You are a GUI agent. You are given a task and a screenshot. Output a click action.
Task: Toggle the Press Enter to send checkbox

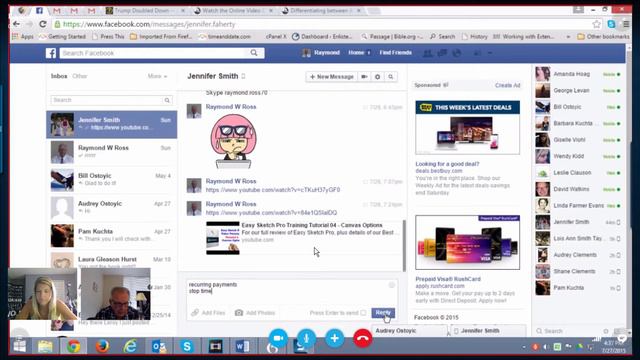click(363, 313)
